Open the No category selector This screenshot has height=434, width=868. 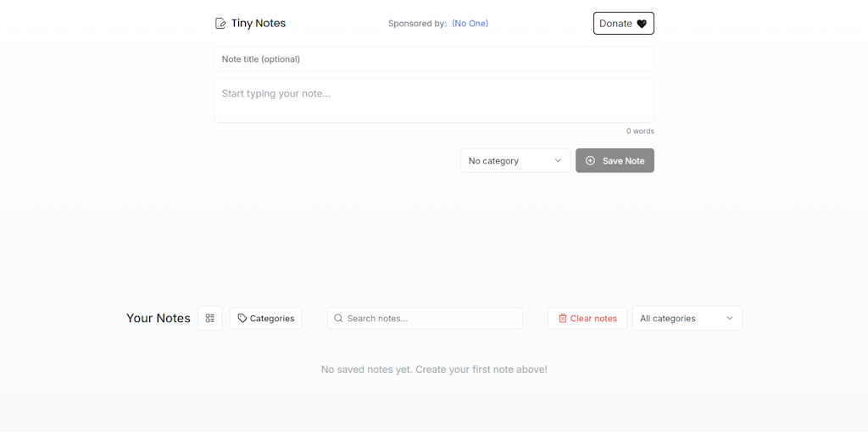tap(515, 160)
